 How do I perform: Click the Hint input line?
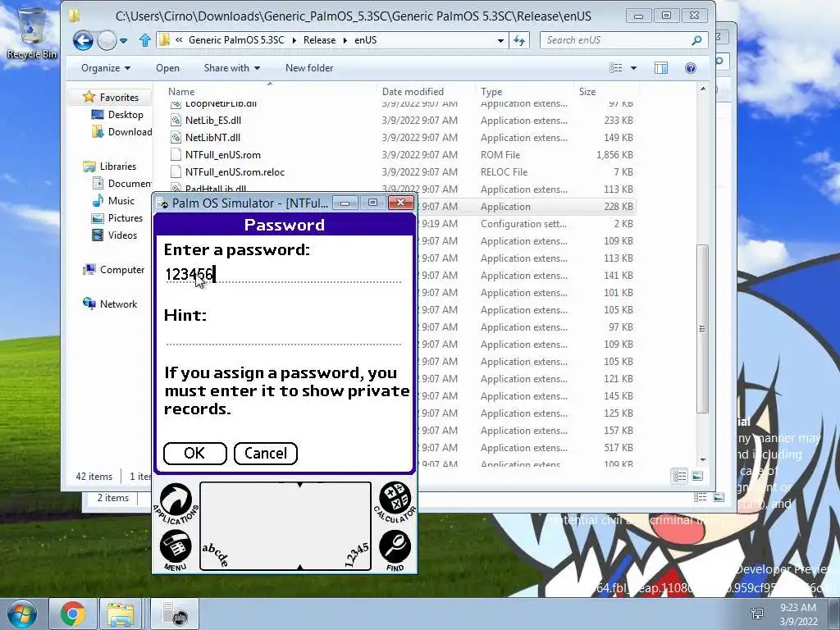pos(283,336)
